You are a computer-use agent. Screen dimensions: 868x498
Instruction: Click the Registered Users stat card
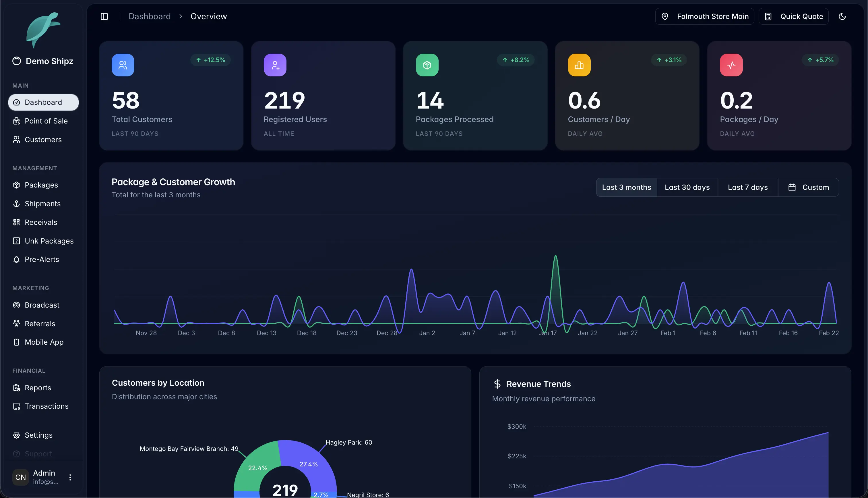pos(323,96)
